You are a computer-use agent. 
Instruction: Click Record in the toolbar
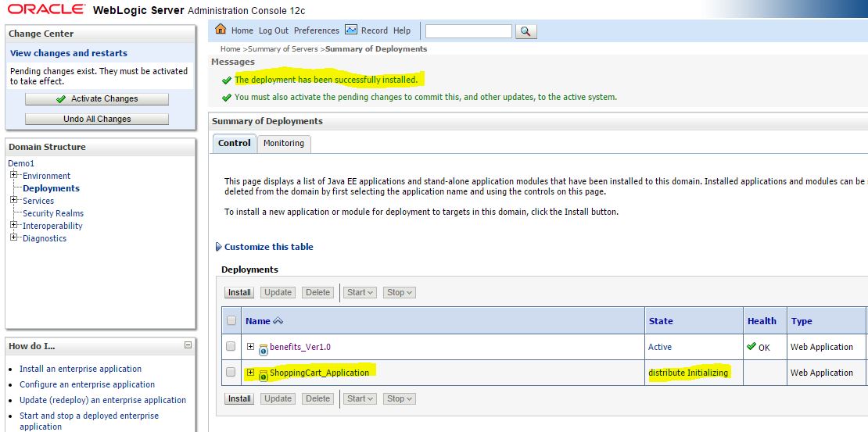375,30
